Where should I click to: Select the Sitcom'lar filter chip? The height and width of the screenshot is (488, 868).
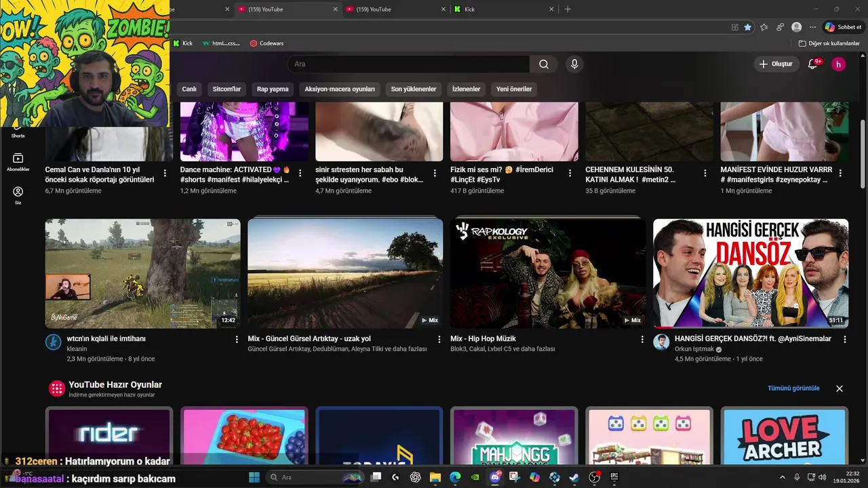click(226, 89)
